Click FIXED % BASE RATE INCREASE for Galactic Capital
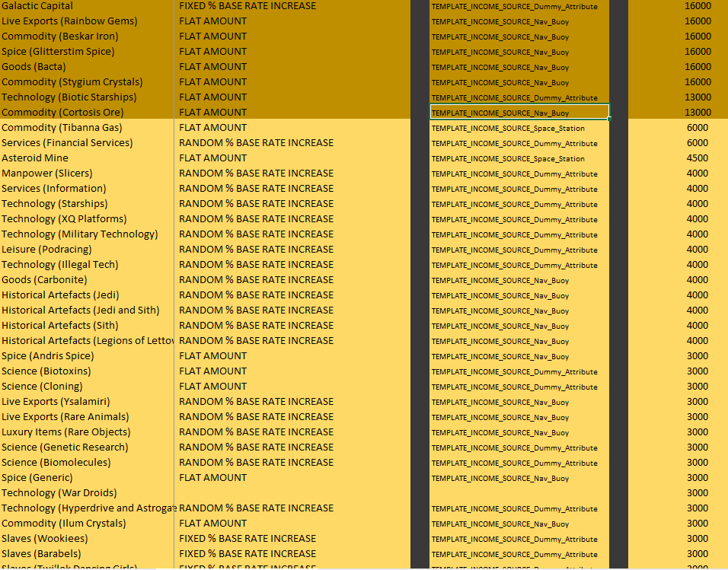Screen dimensions: 728x570 point(247,6)
